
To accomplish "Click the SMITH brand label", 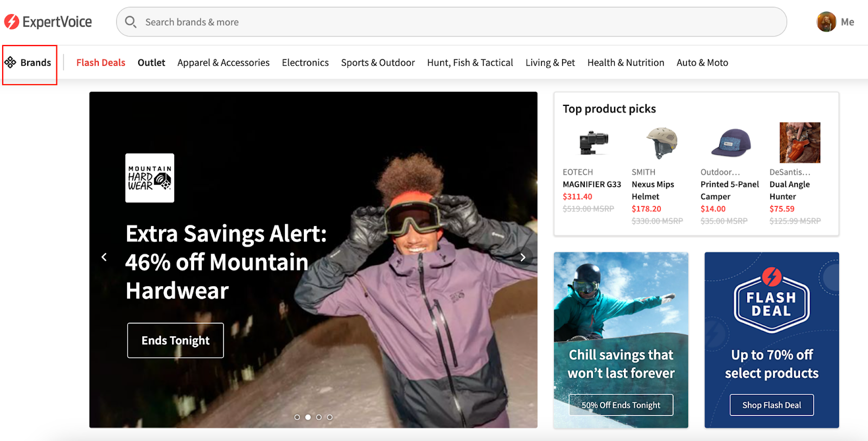I will tap(643, 172).
